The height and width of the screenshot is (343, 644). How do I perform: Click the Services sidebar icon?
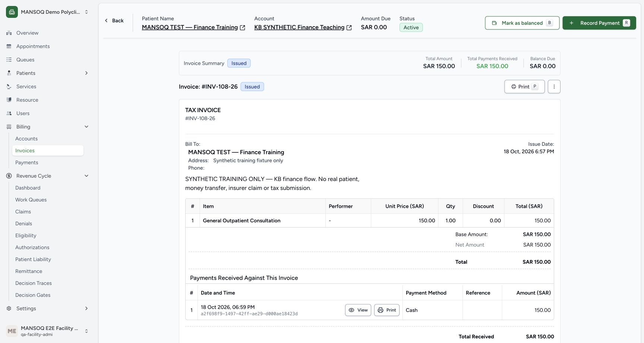pos(9,86)
